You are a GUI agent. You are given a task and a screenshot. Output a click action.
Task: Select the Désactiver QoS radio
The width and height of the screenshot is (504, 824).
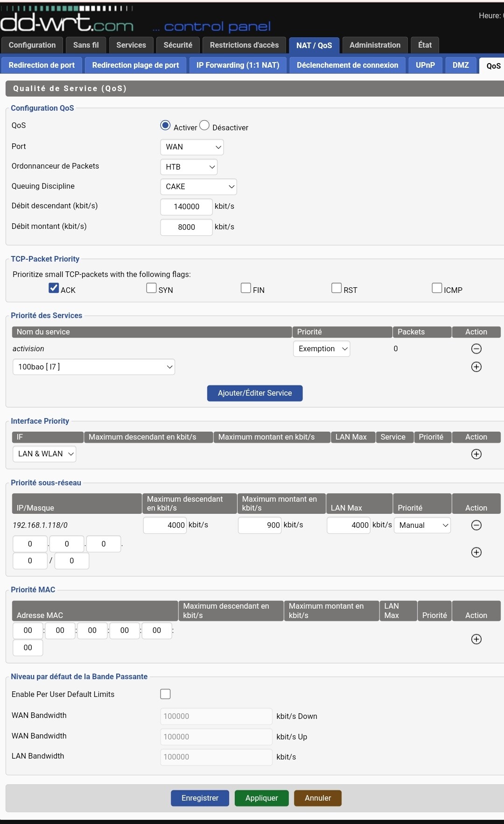(204, 125)
